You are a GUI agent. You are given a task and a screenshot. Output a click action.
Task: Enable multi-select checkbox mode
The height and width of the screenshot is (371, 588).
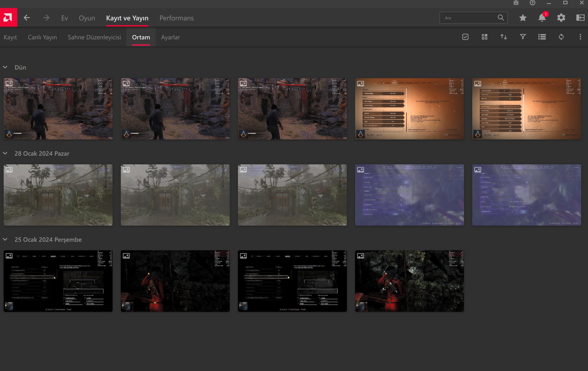pos(465,37)
